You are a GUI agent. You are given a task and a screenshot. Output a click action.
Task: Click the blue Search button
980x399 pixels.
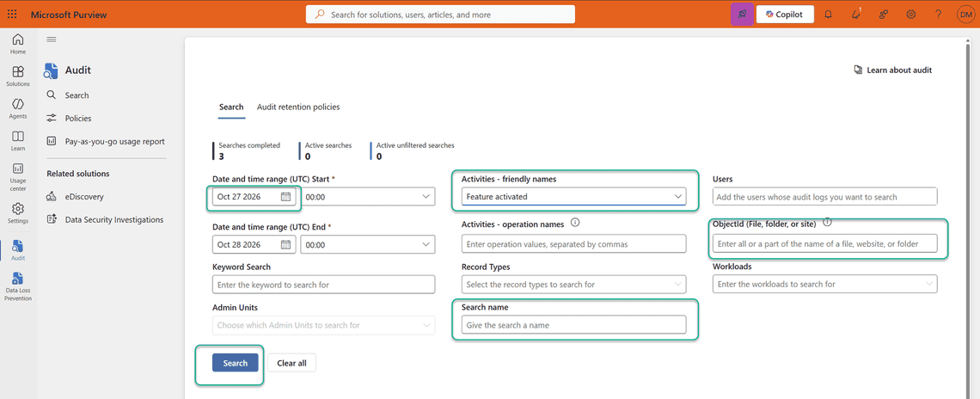236,363
